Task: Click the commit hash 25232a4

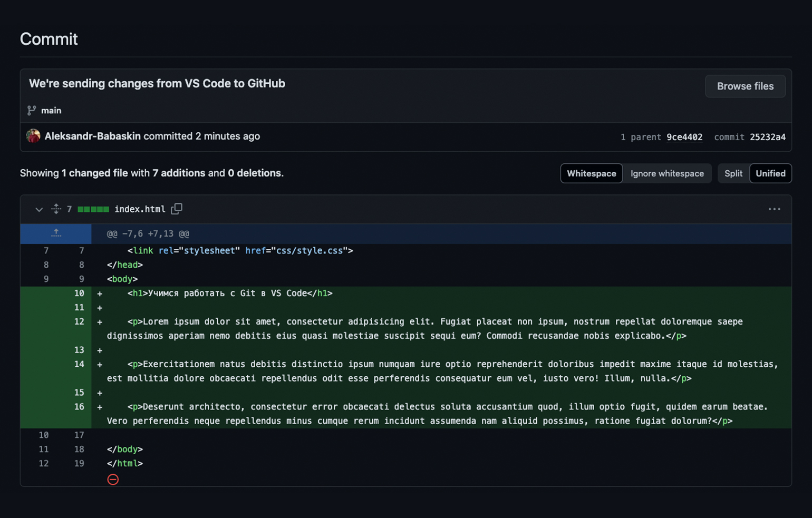Action: coord(767,137)
